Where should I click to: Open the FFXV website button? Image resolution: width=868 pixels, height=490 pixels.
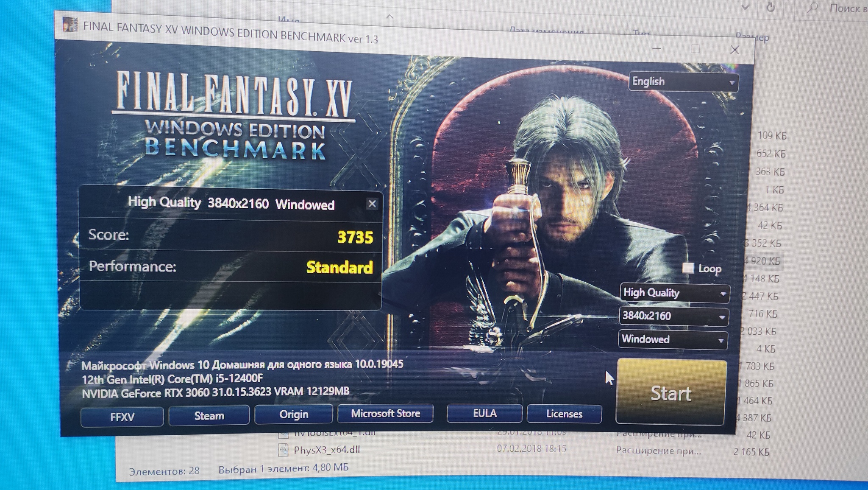coord(122,417)
